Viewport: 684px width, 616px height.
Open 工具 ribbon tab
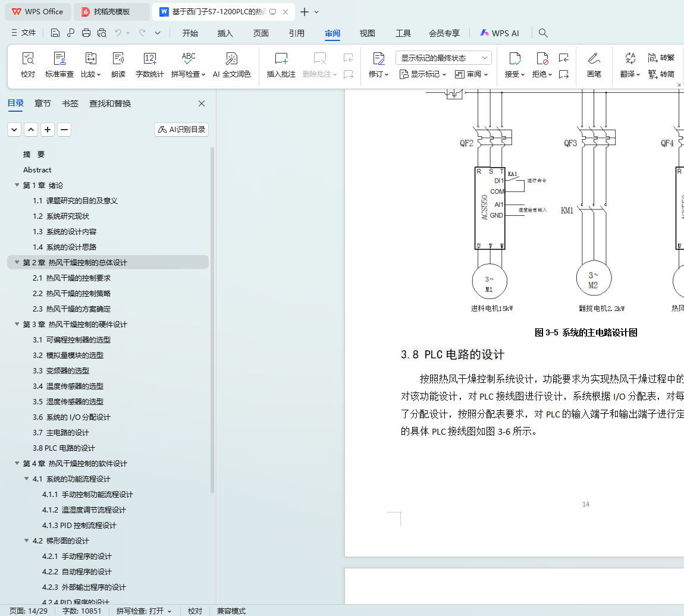[x=403, y=33]
